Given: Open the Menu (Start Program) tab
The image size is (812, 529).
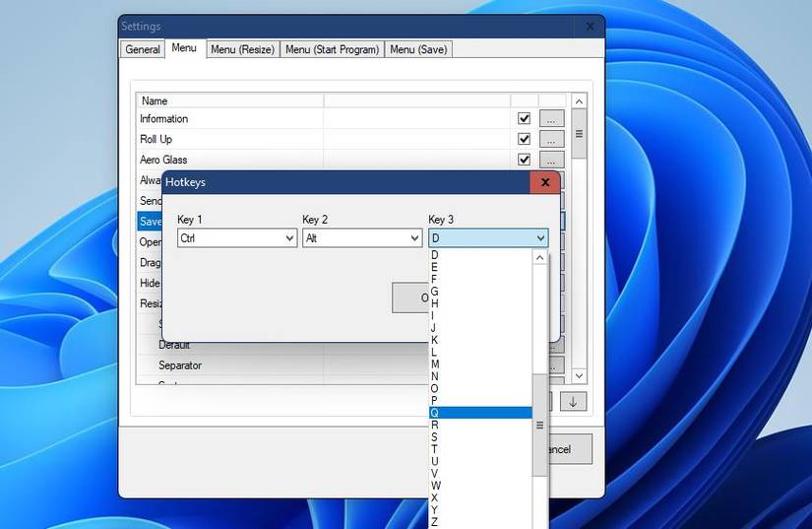Looking at the screenshot, I should coord(332,49).
